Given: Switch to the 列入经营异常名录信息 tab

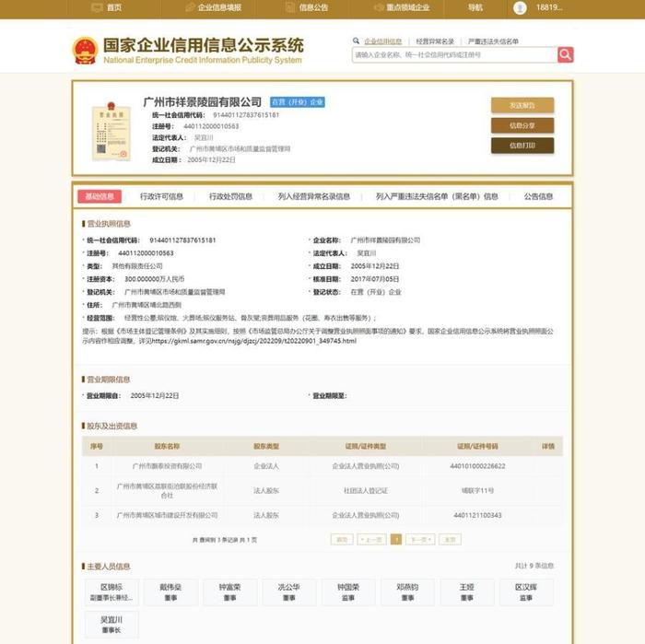Looking at the screenshot, I should 314,196.
